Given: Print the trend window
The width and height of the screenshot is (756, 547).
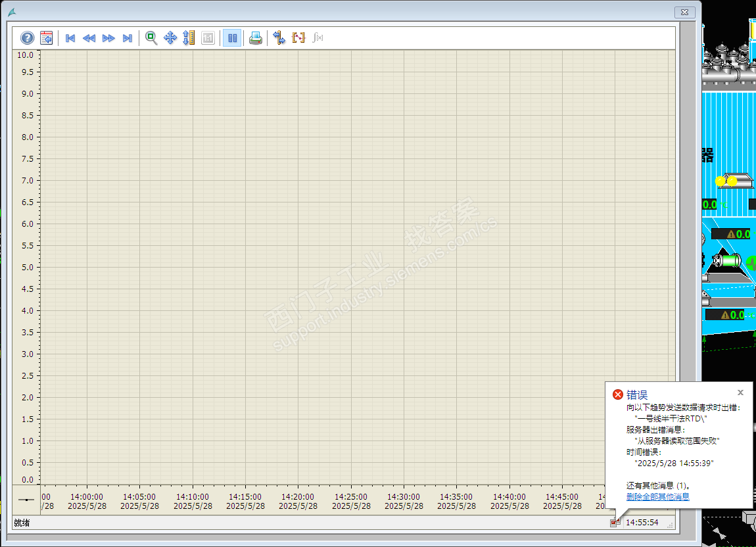Looking at the screenshot, I should 256,37.
